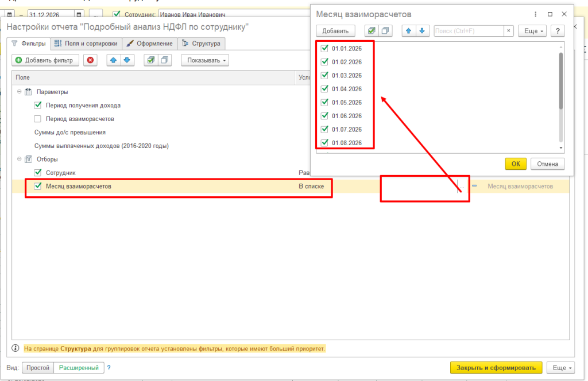Image resolution: width=588 pixels, height=381 pixels.
Task: Check all filters icon in report settings toolbar
Action: 150,60
